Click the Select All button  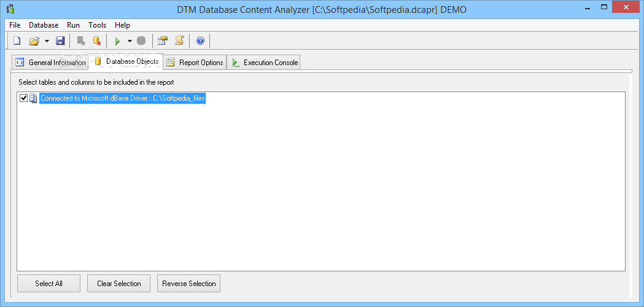[49, 283]
